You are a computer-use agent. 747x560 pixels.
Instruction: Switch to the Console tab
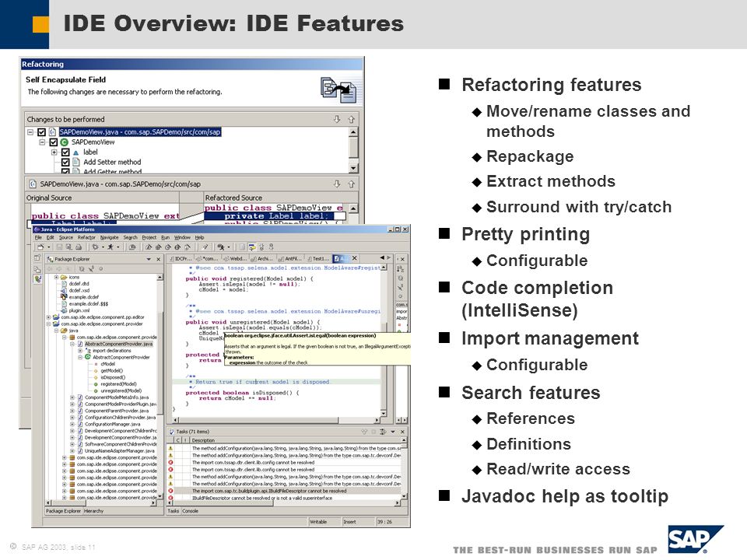[x=191, y=511]
